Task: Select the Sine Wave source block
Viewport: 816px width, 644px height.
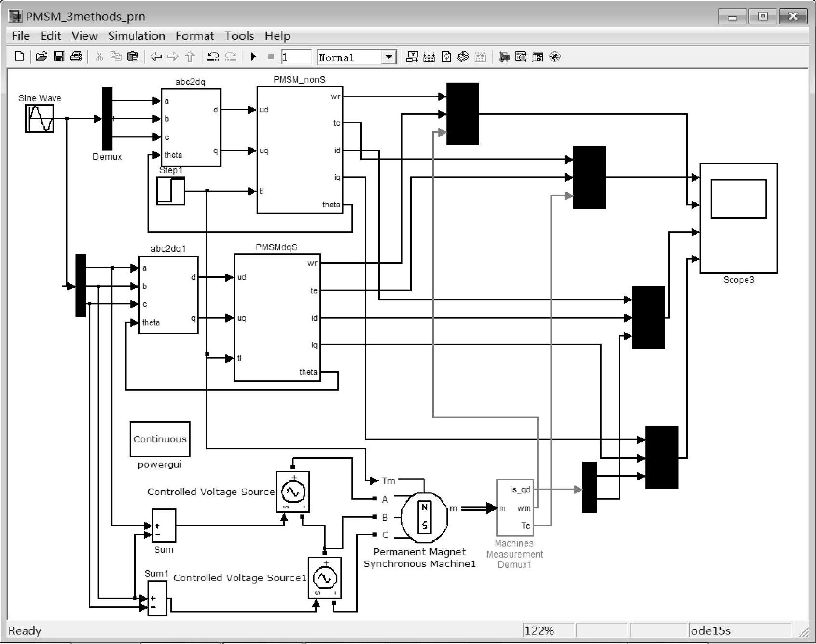Action: (x=40, y=118)
